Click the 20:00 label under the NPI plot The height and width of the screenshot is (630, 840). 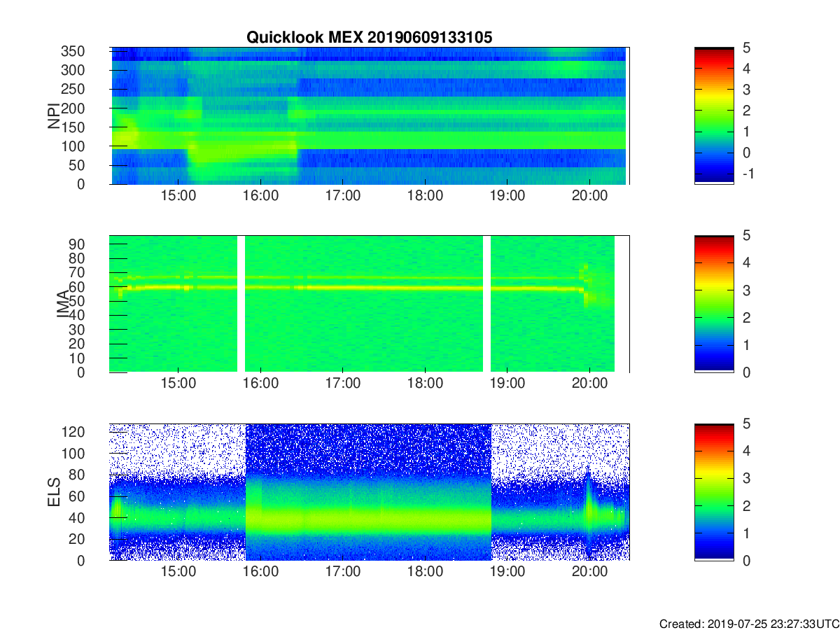click(589, 196)
